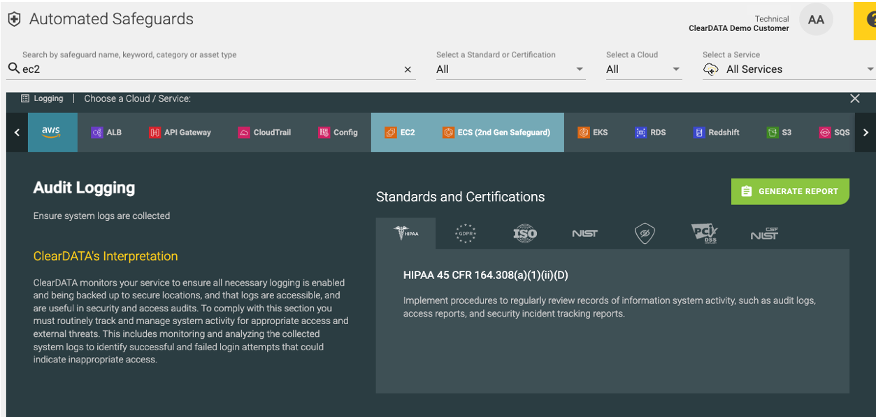Image resolution: width=876 pixels, height=418 pixels.
Task: Show previous cloud services
Action: [x=17, y=132]
